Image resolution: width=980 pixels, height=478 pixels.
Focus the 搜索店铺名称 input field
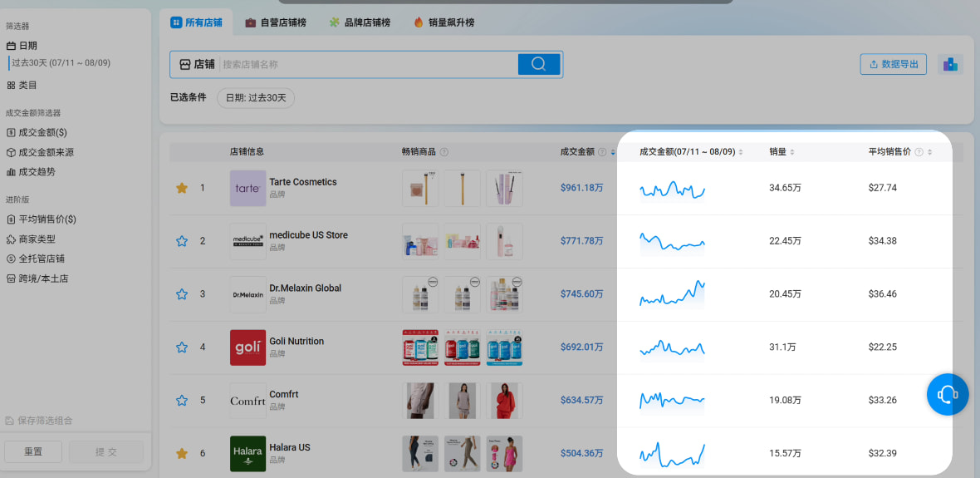point(369,64)
